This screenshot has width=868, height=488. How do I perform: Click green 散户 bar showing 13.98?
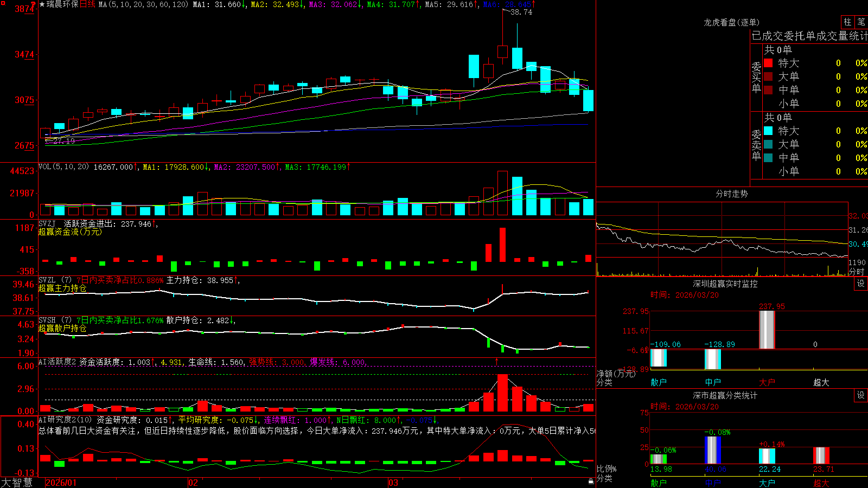659,459
